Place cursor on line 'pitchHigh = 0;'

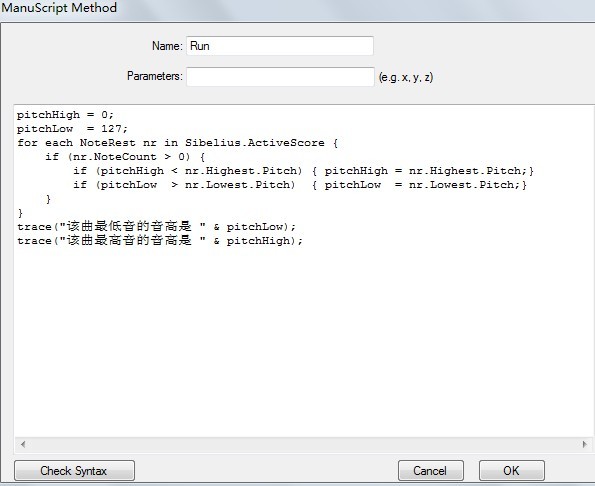(65, 115)
